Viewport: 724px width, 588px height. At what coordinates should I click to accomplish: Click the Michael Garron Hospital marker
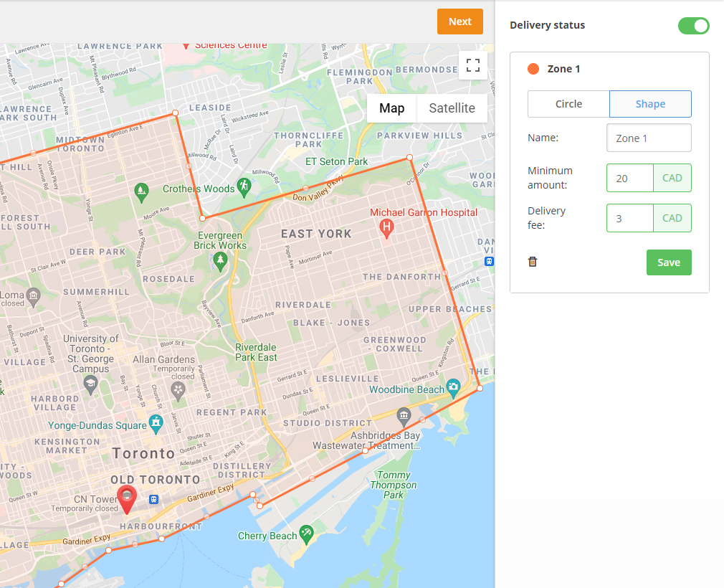tap(386, 229)
